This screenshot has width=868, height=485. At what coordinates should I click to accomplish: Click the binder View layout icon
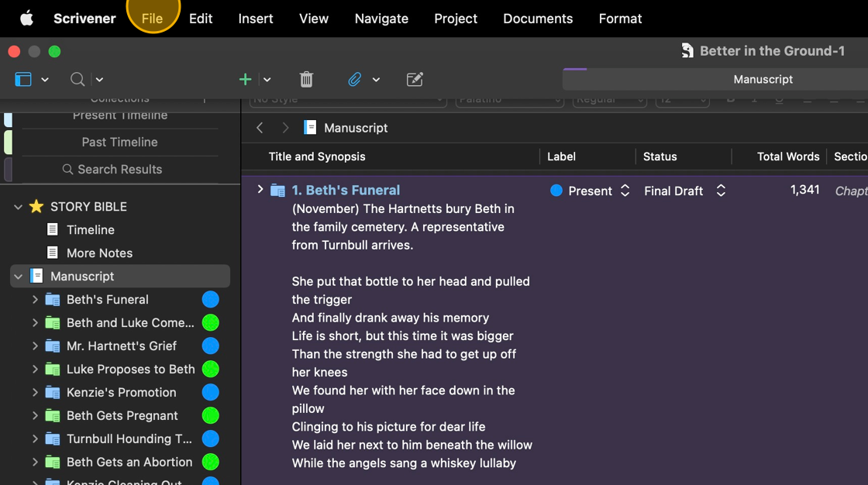(23, 79)
